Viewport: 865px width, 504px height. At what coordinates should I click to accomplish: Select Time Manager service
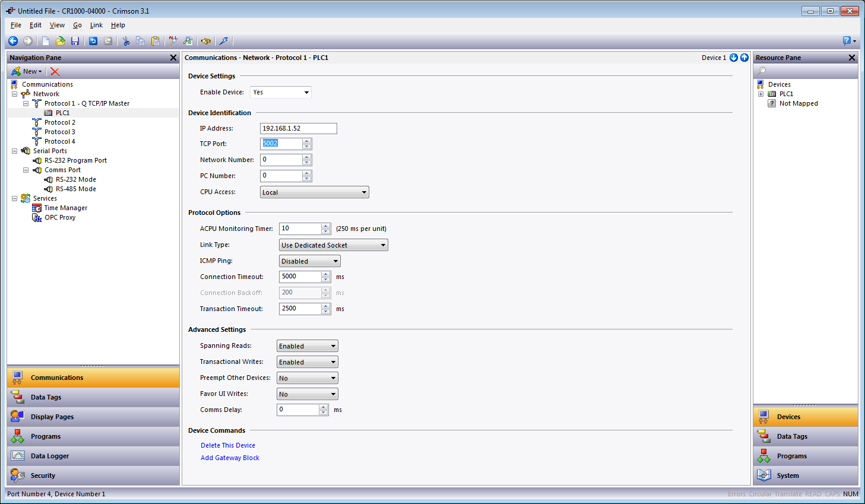point(65,208)
